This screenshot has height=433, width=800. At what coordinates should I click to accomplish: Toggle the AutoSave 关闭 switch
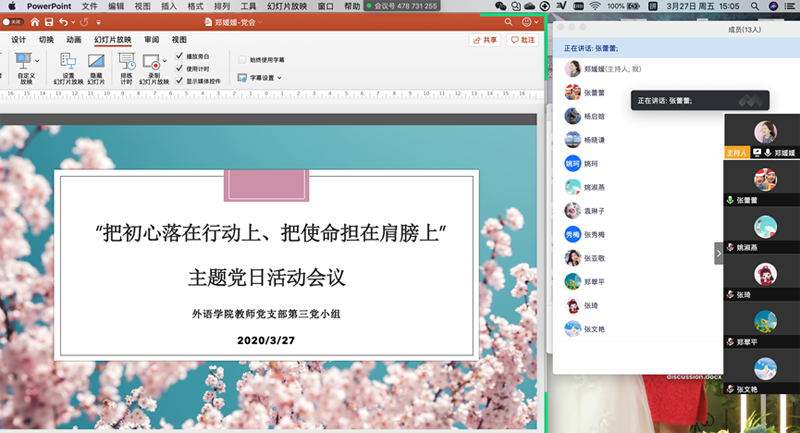(x=13, y=21)
